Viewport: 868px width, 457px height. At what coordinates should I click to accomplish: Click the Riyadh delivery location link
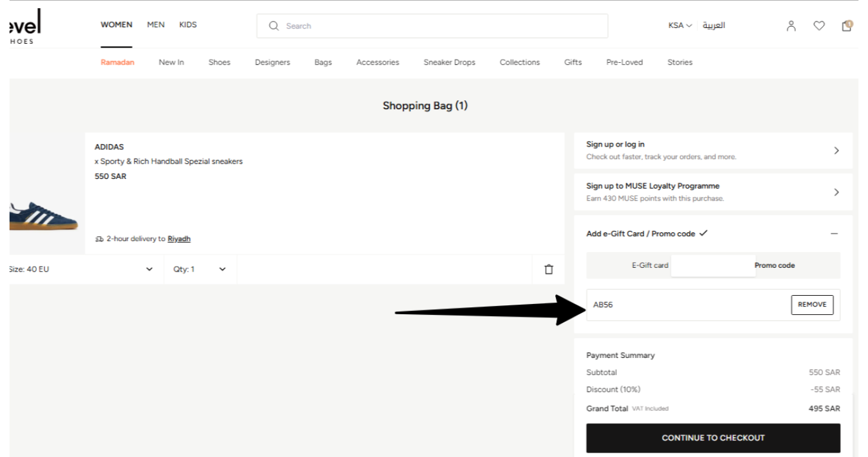[179, 239]
